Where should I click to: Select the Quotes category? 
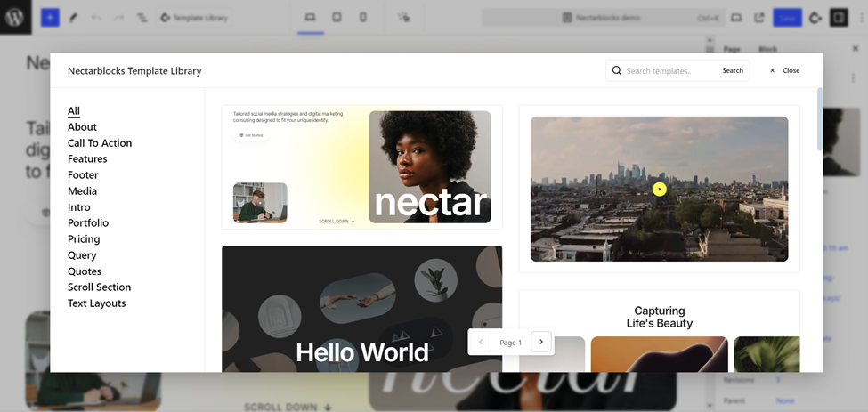point(85,271)
